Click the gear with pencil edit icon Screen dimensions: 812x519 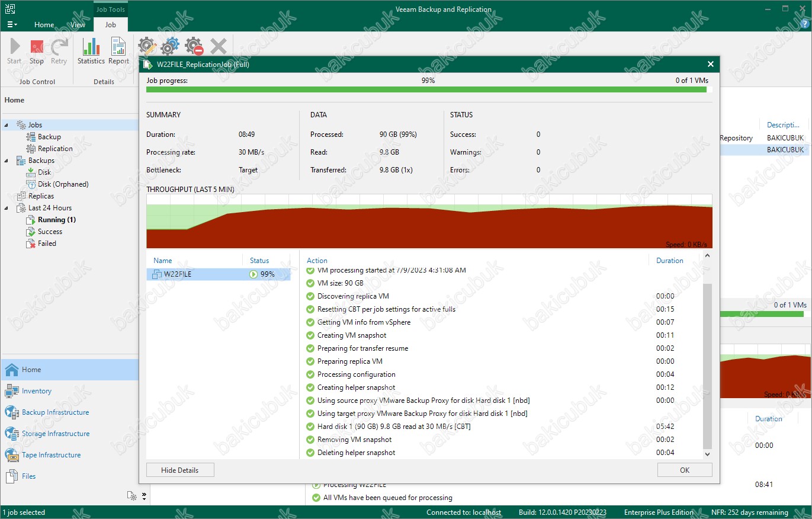click(x=147, y=46)
